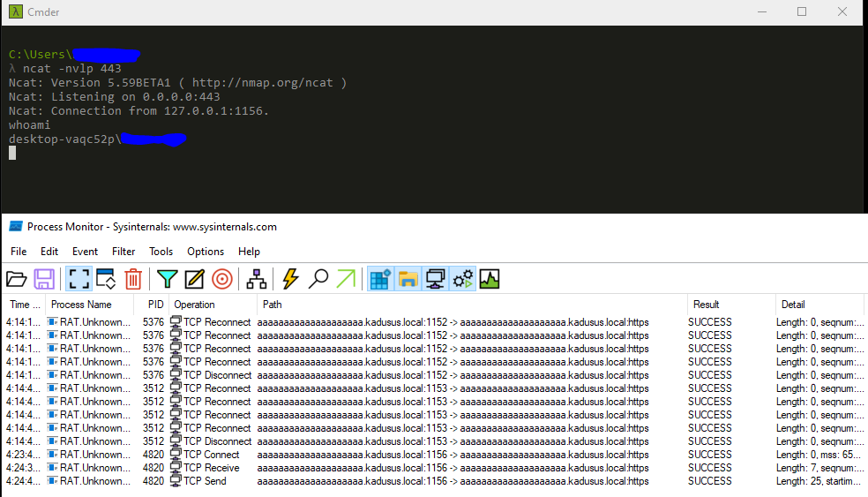Open the Event menu
The image size is (868, 497).
click(85, 252)
